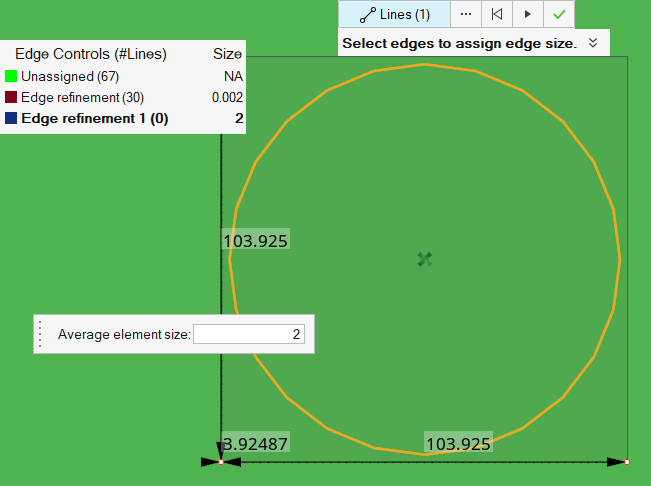651x486 pixels.
Task: Click the red endpoint at bottom right
Action: [626, 462]
